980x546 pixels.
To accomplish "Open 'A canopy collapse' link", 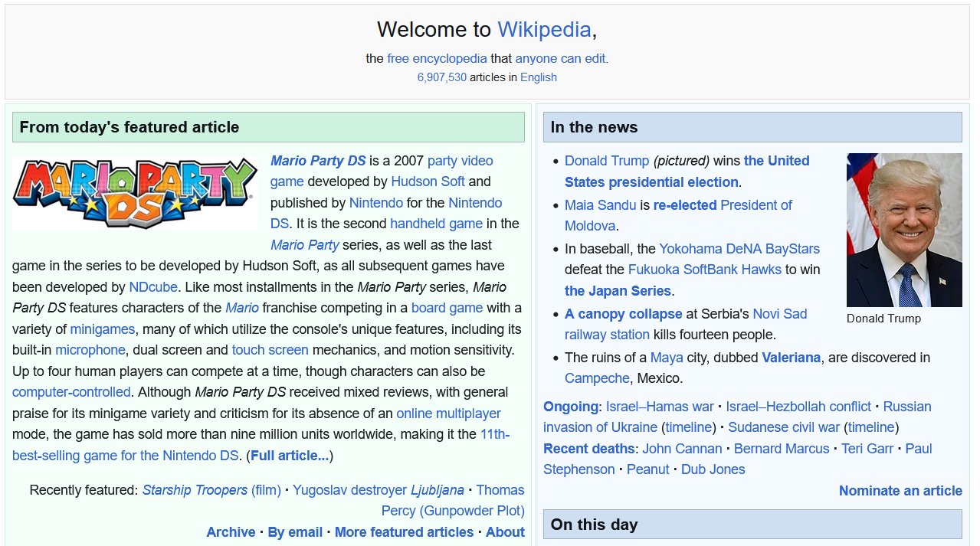I will 623,314.
